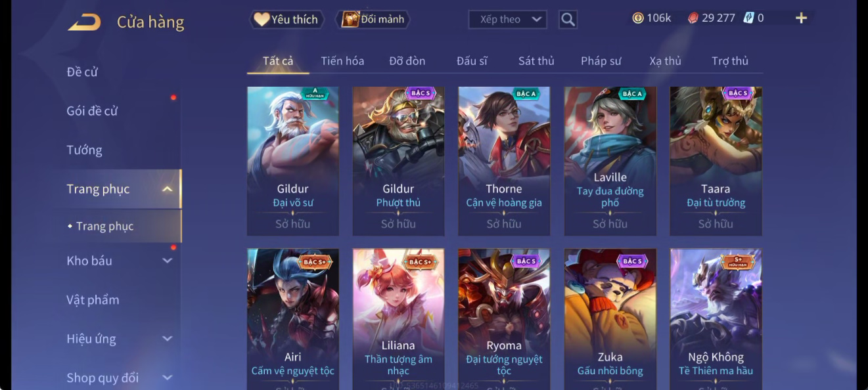Open Đổi mảnh chest exchange
The height and width of the screenshot is (390, 868).
[373, 20]
